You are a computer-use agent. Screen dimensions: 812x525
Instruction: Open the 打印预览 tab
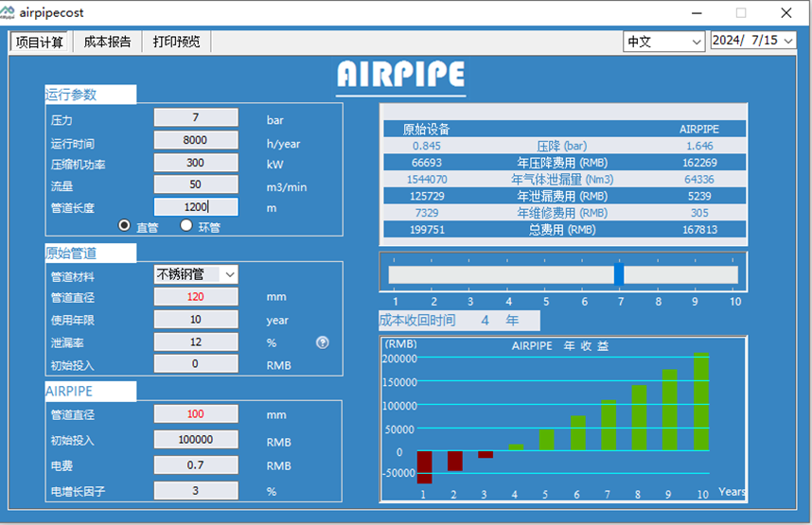pos(176,42)
